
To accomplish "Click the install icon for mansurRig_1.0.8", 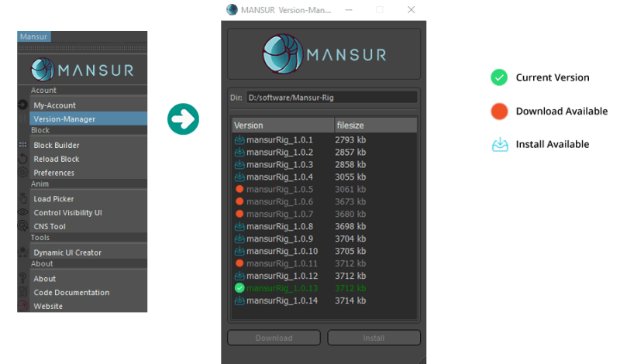I will click(239, 226).
